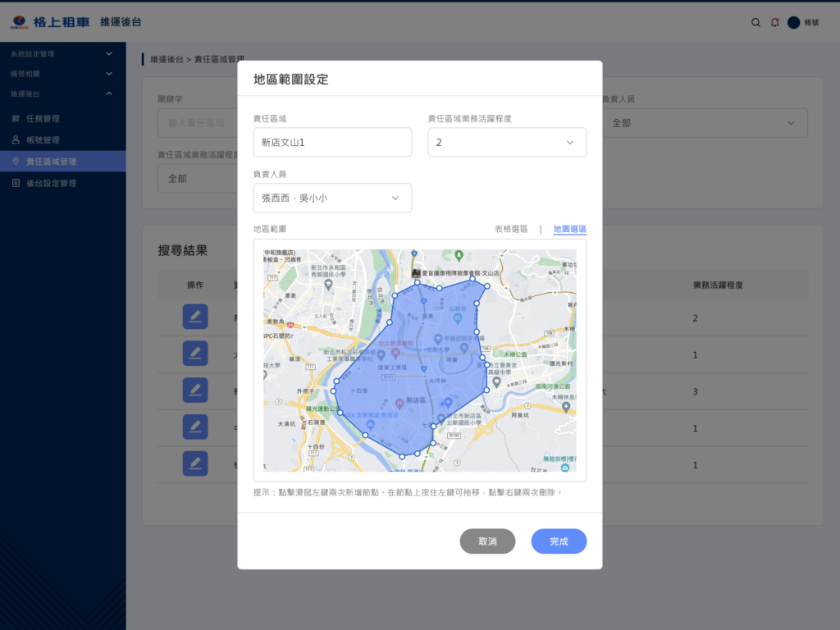Click the 新店區 marker on the map

click(399, 403)
